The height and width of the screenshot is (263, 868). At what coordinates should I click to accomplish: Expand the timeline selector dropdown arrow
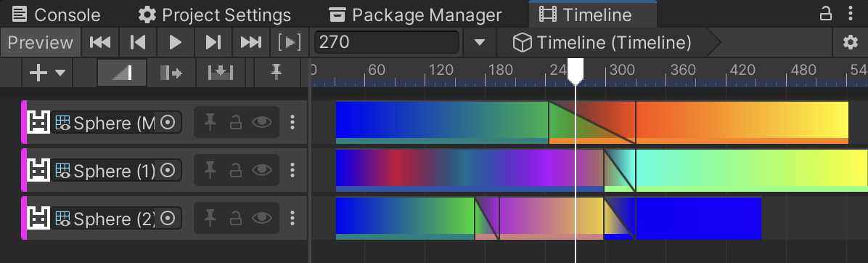480,42
